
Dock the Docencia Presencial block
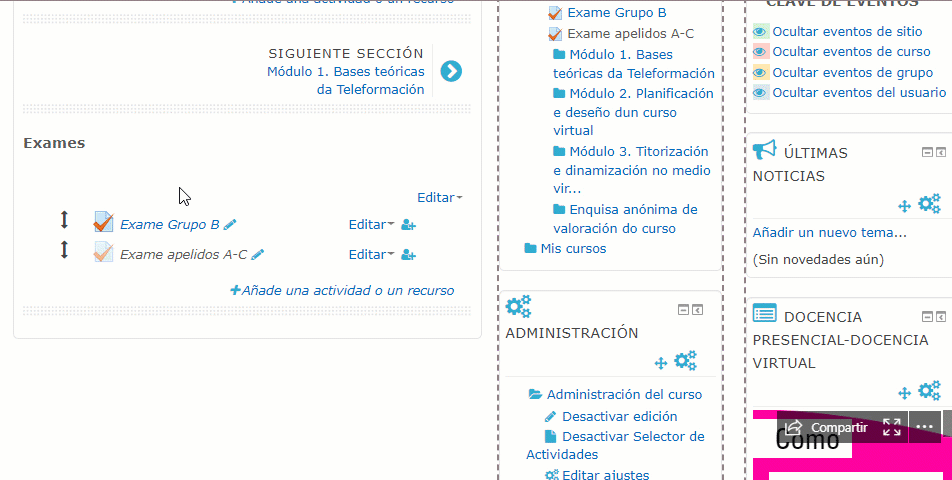pos(940,316)
